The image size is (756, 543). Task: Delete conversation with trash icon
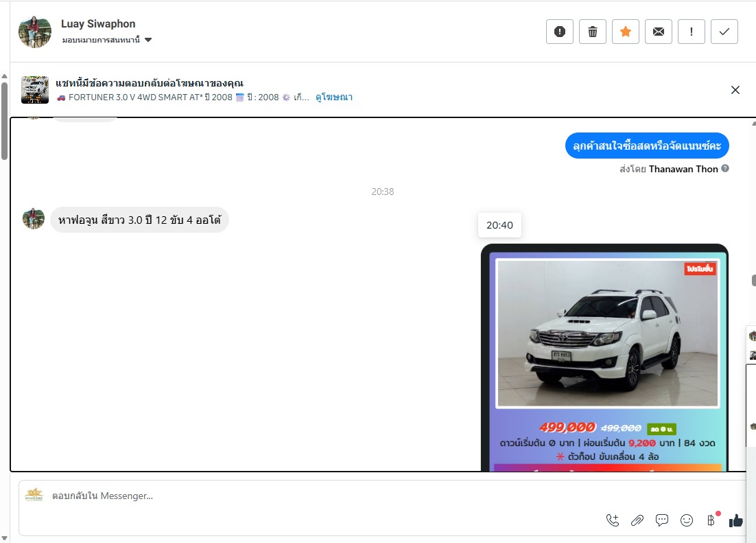point(593,32)
